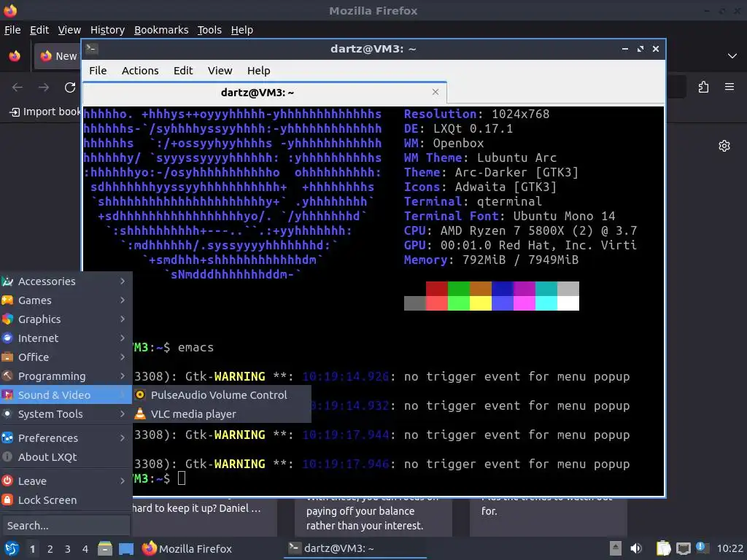
Task: Expand the Graphics category
Action: (66, 319)
